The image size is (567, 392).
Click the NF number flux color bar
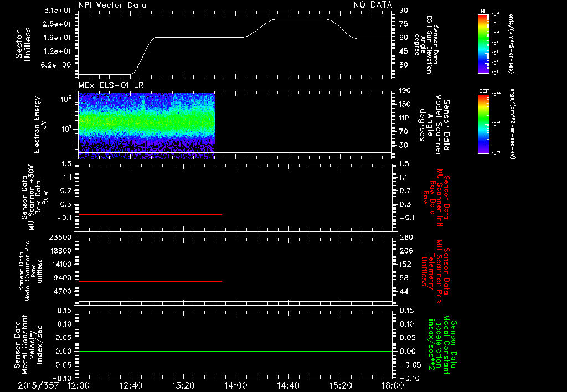483,43
